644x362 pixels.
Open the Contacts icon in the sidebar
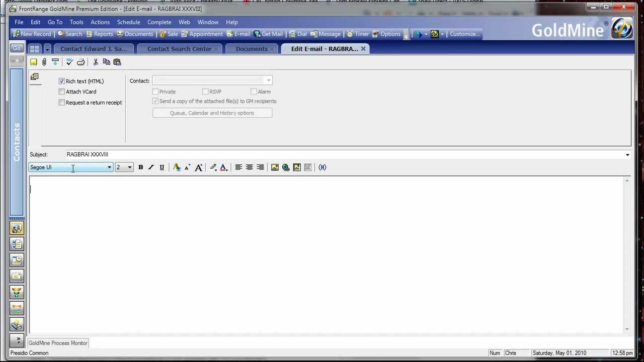(17, 228)
